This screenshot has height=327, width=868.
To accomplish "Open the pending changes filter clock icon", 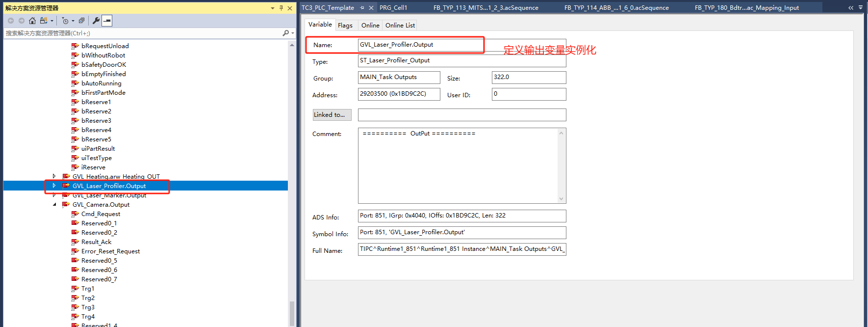I will coord(65,21).
